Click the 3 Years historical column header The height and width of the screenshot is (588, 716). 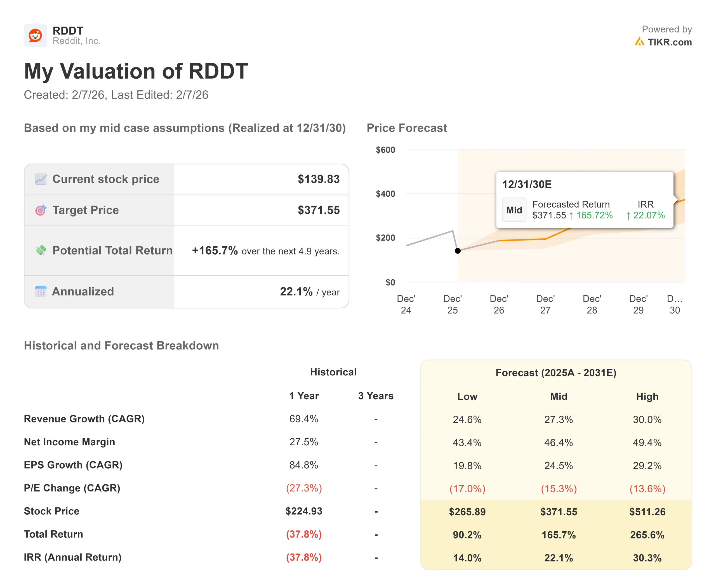[376, 396]
